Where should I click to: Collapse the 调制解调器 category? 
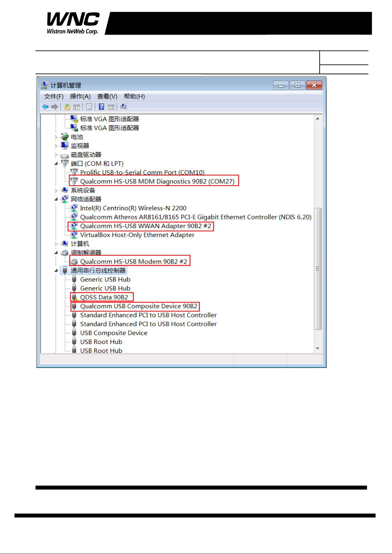click(56, 253)
